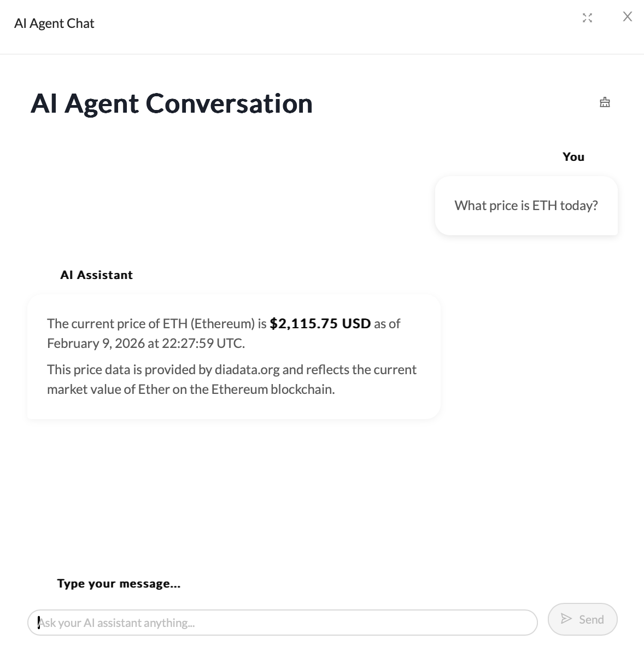
Task: Expand the chat to fullscreen
Action: [587, 18]
